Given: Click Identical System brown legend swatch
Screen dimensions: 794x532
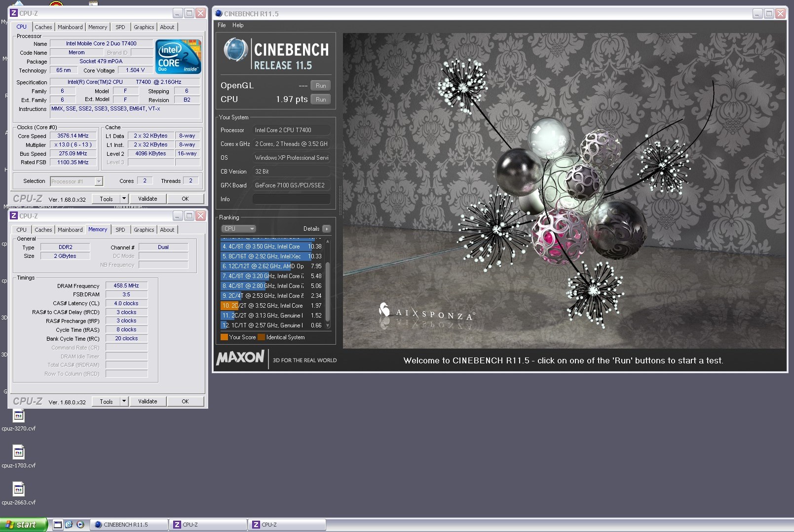Looking at the screenshot, I should pyautogui.click(x=262, y=337).
